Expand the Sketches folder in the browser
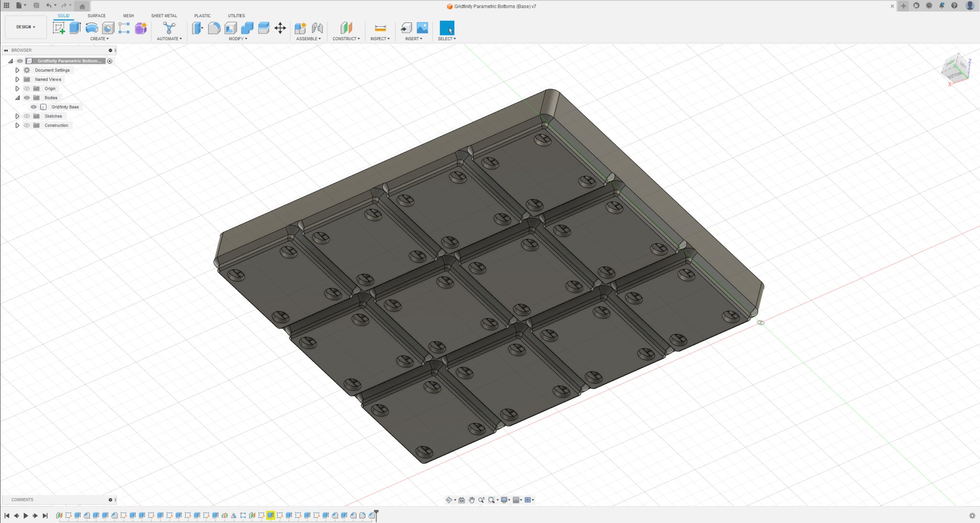Screen dimensions: 980x523 18,116
